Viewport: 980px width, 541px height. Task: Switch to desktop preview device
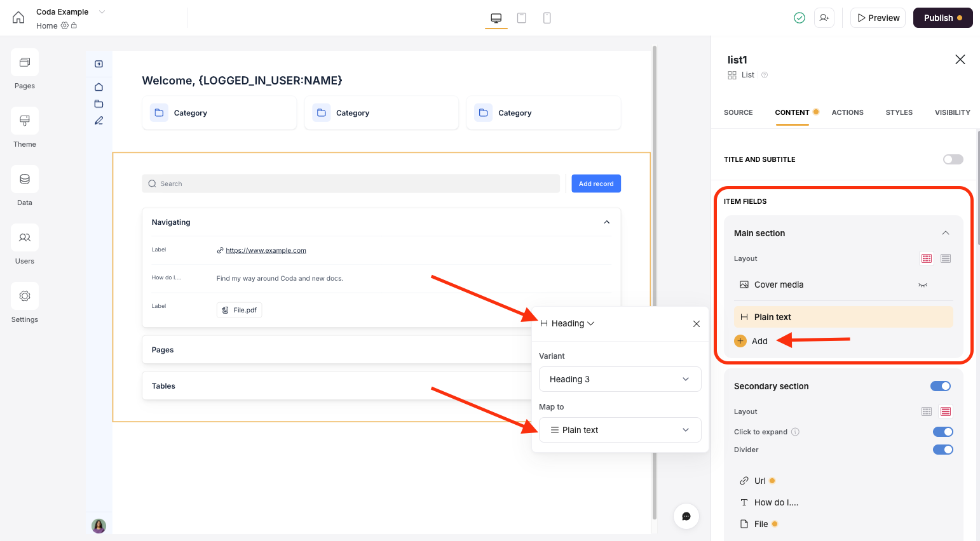496,18
